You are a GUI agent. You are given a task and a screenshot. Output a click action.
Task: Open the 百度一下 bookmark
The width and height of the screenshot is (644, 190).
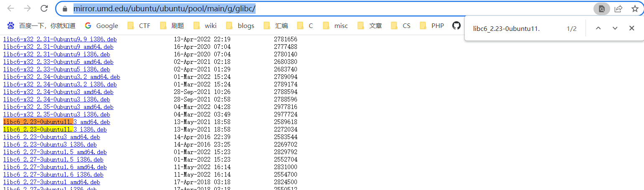[41, 26]
